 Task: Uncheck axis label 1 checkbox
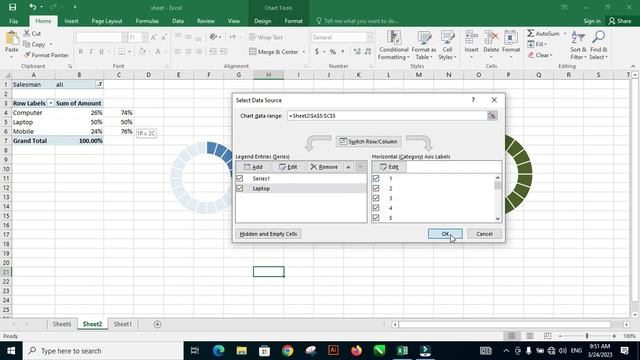pyautogui.click(x=376, y=178)
